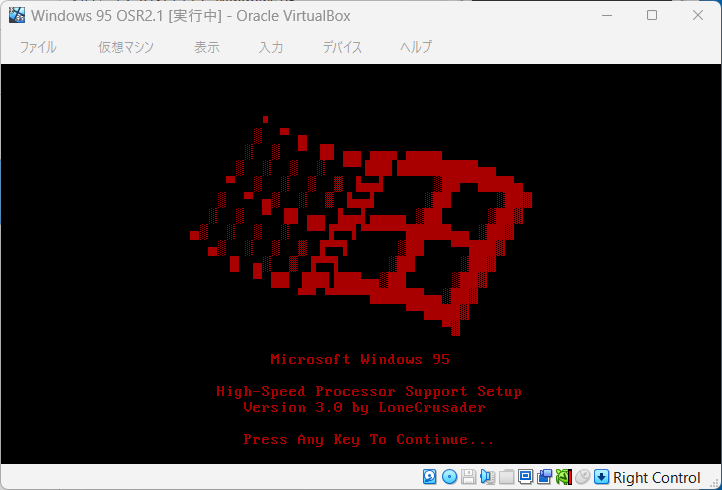Click the greyed-out blank device status icon
The height and width of the screenshot is (490, 722).
pos(506,477)
